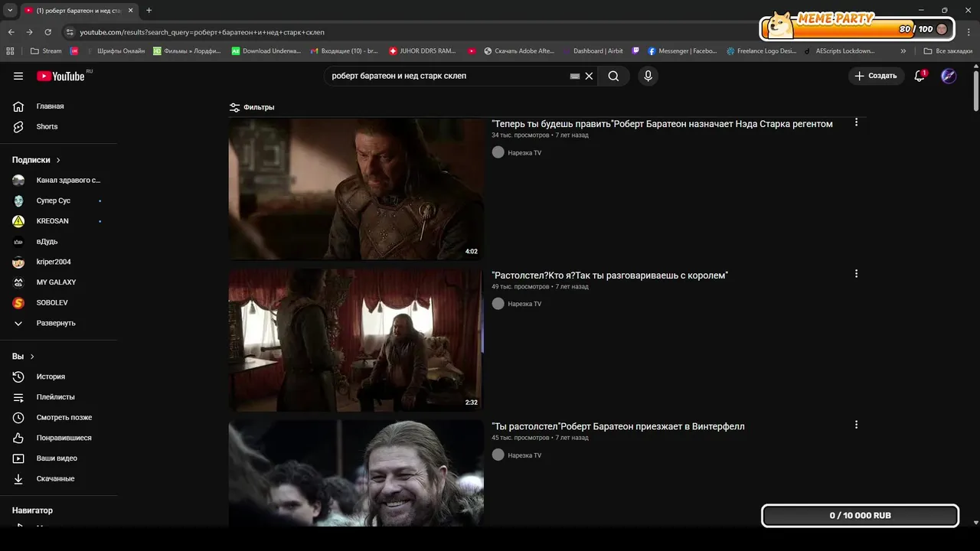The height and width of the screenshot is (551, 980).
Task: Open a new browser tab with plus
Action: [149, 11]
